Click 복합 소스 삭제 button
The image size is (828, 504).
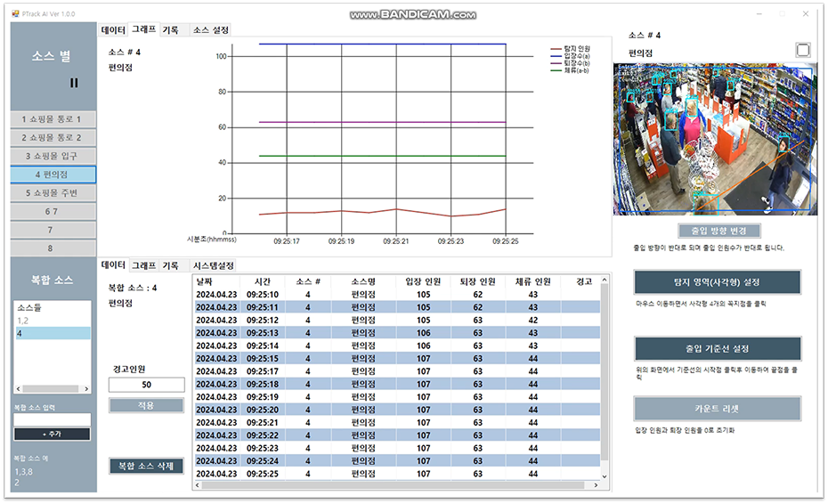pos(146,466)
